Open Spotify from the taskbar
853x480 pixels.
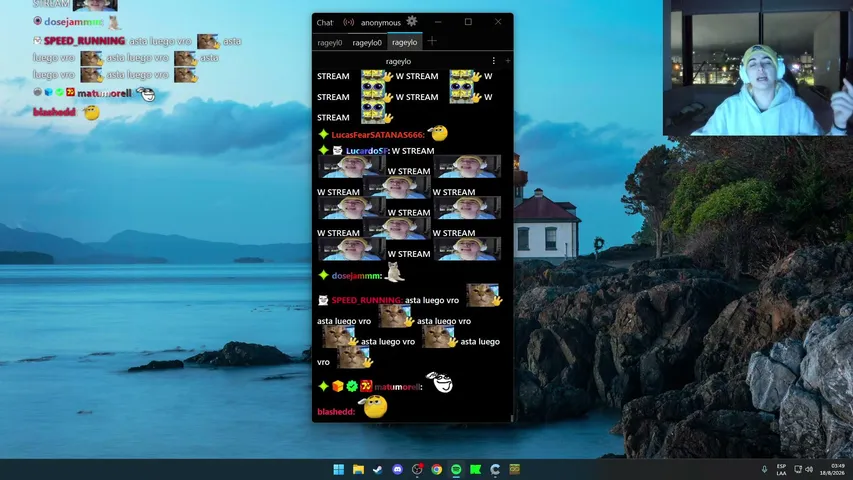tap(456, 469)
